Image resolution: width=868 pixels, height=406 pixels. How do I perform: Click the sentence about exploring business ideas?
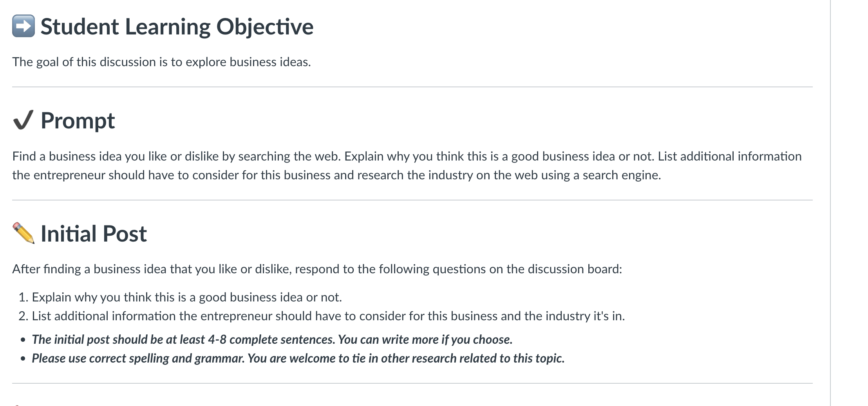click(x=161, y=62)
